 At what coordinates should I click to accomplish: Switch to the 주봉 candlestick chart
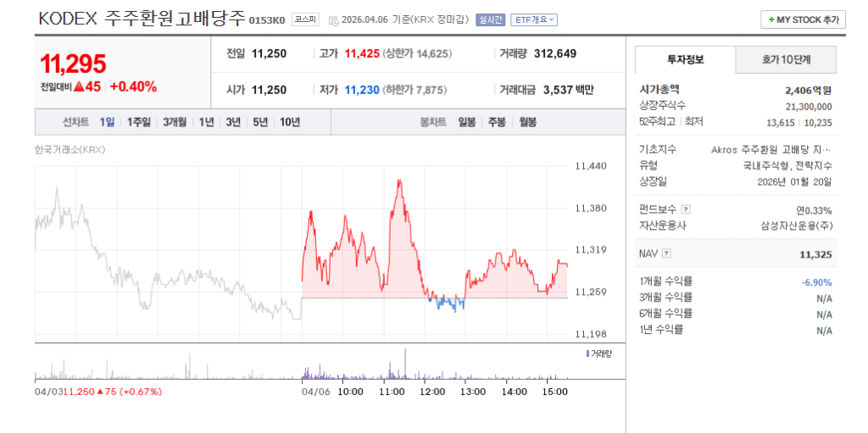click(x=497, y=122)
